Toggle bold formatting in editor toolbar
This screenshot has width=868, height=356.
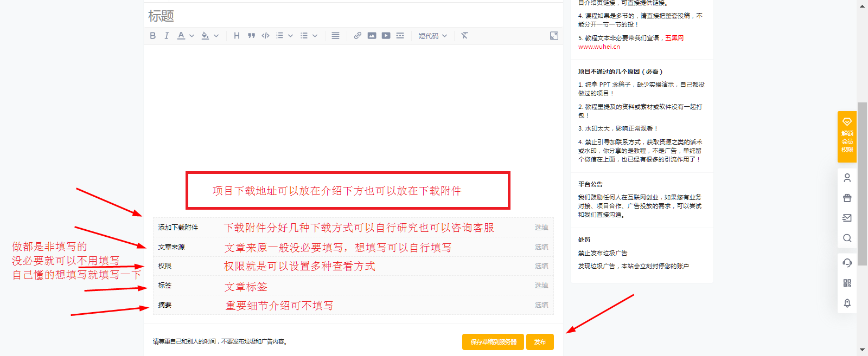tap(153, 36)
